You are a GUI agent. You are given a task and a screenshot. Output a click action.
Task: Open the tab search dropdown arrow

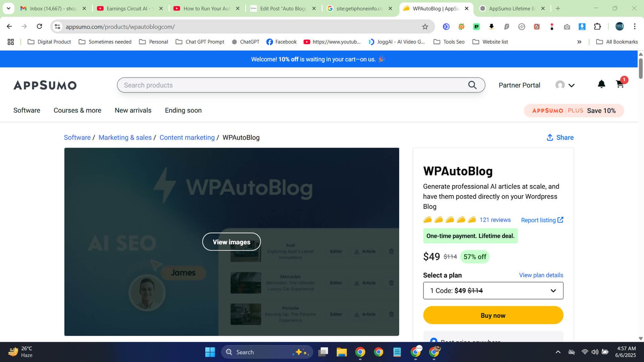tap(8, 8)
